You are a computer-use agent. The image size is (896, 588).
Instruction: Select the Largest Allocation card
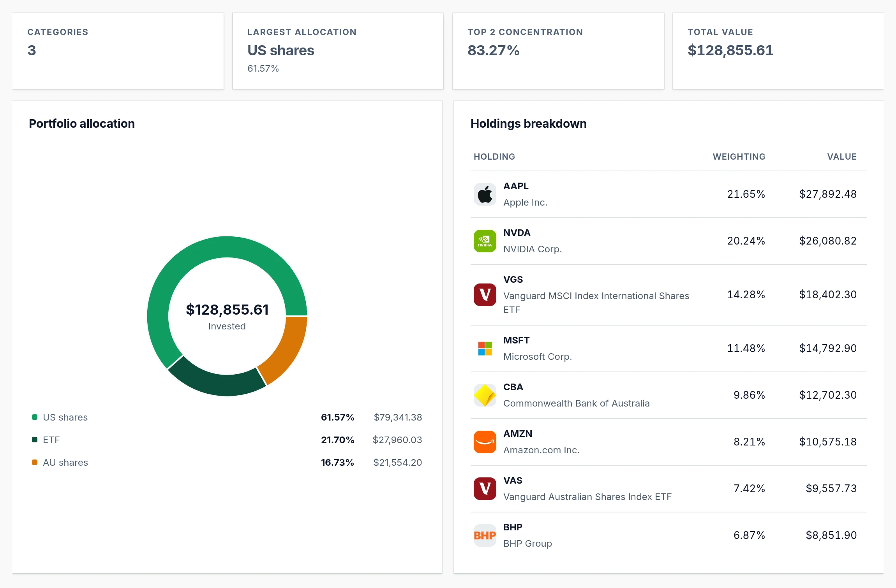coord(338,51)
